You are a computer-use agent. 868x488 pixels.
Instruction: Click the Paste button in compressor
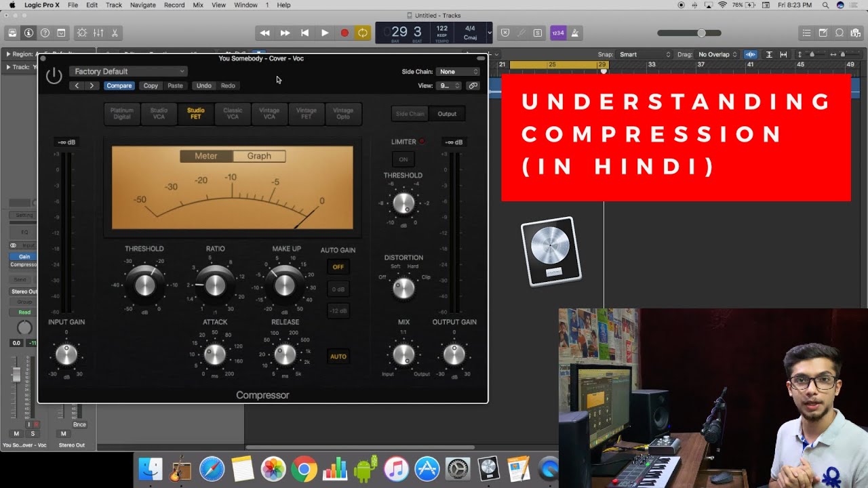point(175,85)
